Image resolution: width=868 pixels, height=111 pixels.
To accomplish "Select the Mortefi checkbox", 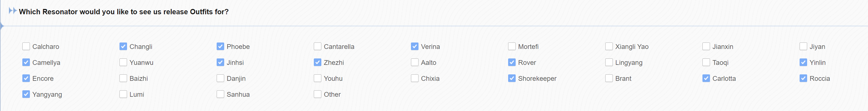I will tap(512, 46).
